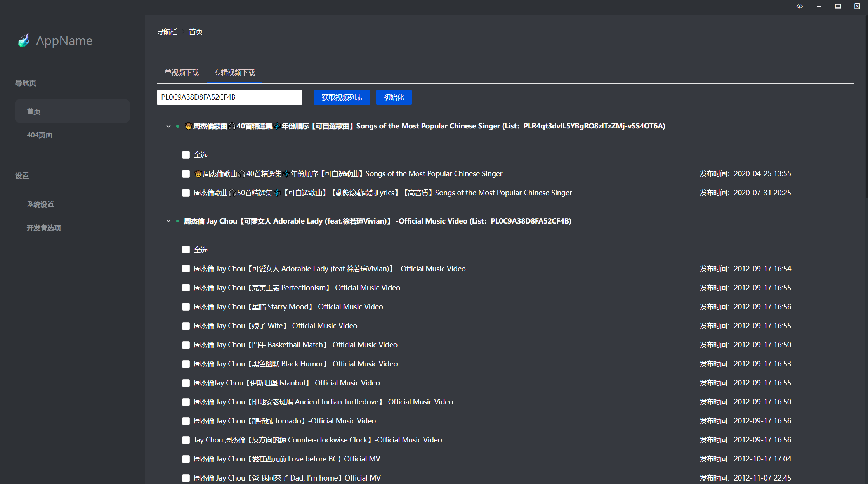Minimize the application window
Viewport: 868px width, 484px height.
click(x=819, y=6)
